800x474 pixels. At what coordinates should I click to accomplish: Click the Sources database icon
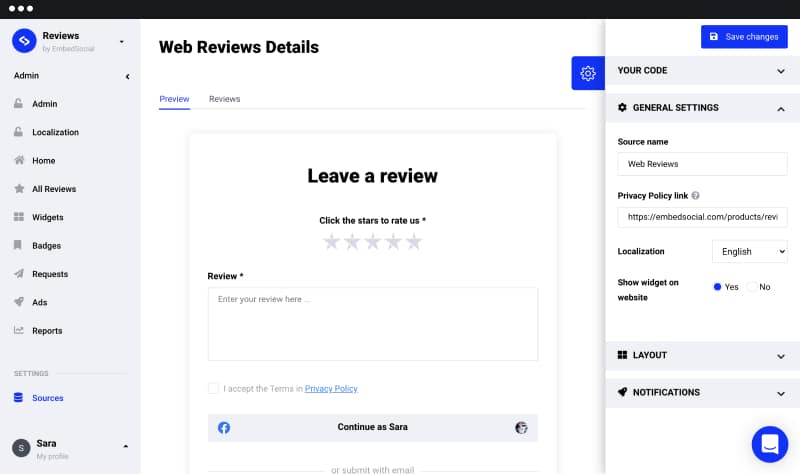18,397
